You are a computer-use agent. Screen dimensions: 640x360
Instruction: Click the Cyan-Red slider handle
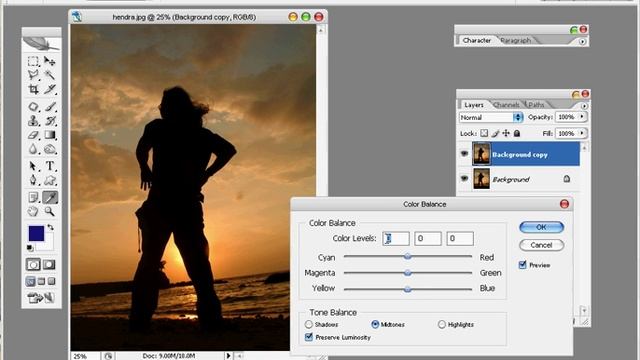click(407, 257)
